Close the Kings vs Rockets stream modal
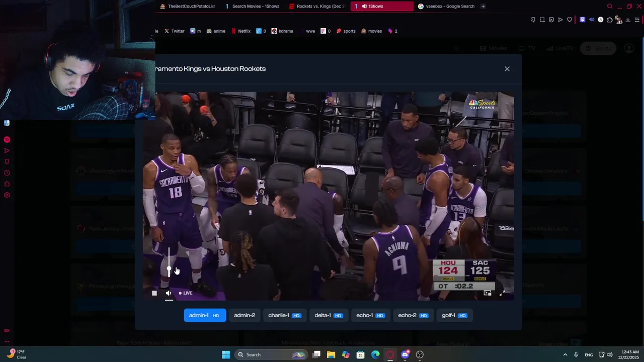The image size is (644, 362). (507, 69)
